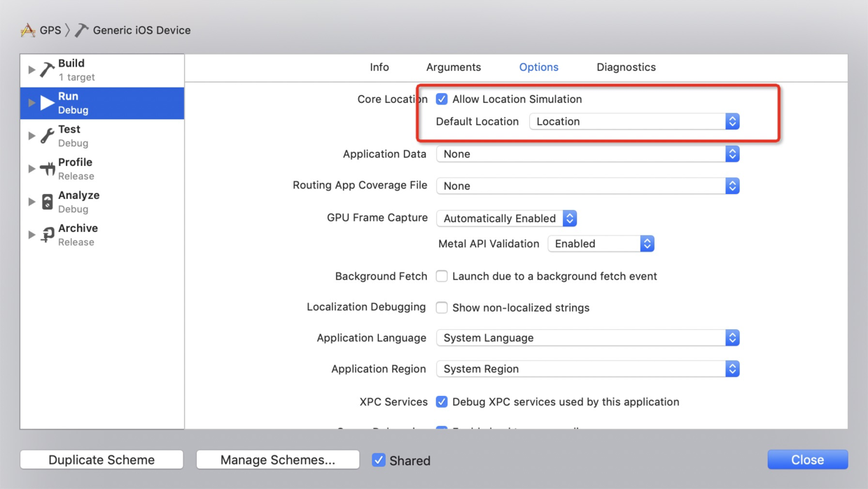
Task: Open the Application Language dropdown
Action: coord(588,338)
